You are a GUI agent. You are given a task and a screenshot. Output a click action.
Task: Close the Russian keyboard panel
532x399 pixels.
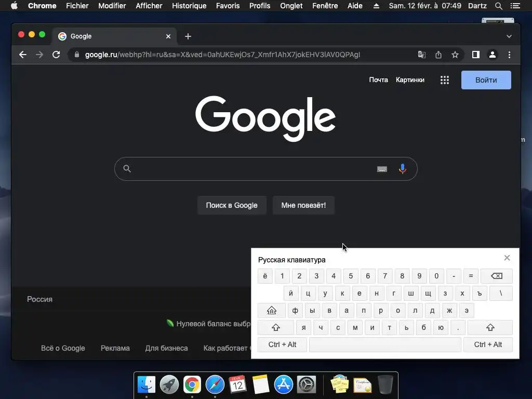(x=507, y=258)
